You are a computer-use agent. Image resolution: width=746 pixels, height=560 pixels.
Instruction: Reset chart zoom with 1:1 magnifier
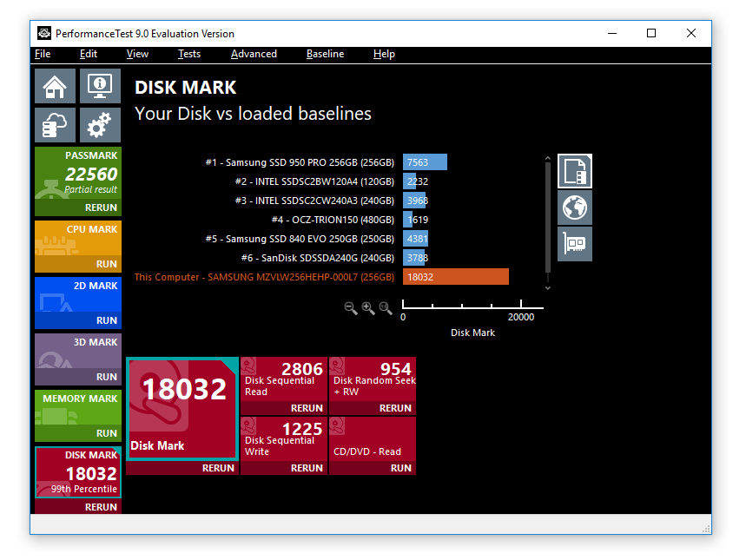tap(386, 308)
